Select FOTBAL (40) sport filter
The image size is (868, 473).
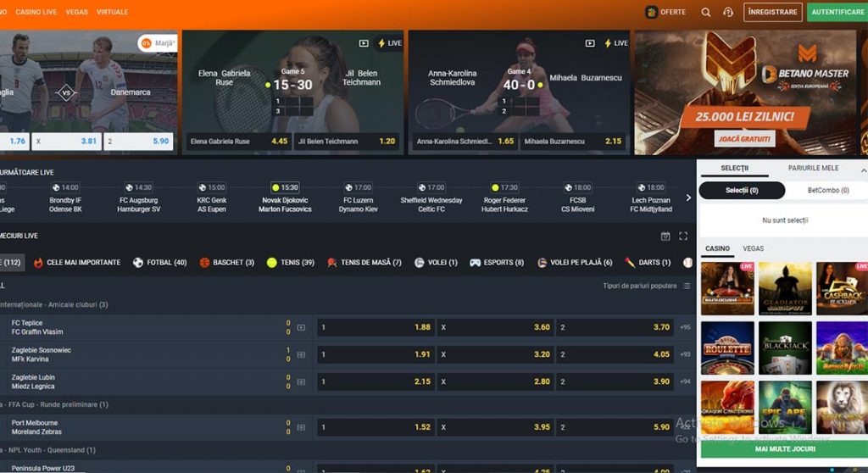pos(159,263)
